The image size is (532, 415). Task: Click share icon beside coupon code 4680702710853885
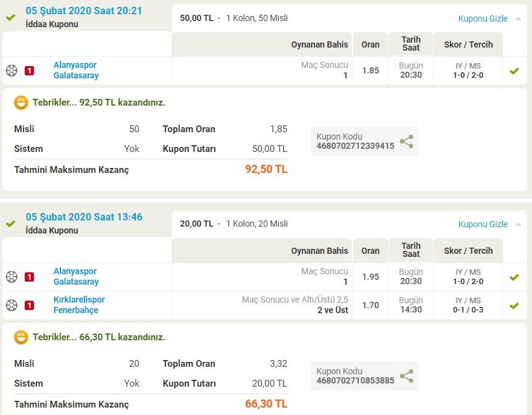[x=407, y=376]
